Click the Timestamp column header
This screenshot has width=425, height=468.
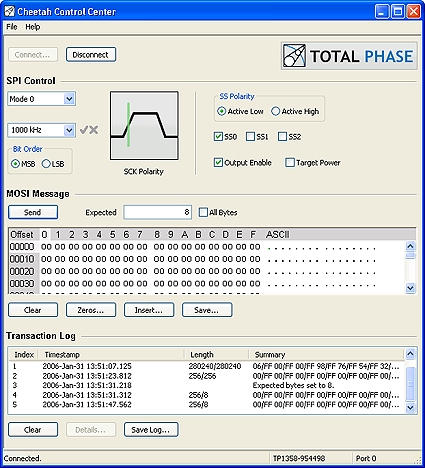coord(111,354)
